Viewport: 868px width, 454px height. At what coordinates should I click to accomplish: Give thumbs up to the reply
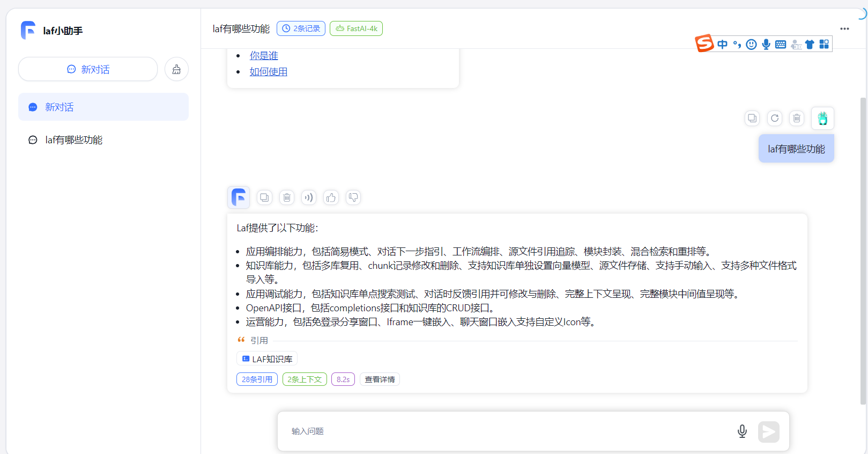pos(331,197)
